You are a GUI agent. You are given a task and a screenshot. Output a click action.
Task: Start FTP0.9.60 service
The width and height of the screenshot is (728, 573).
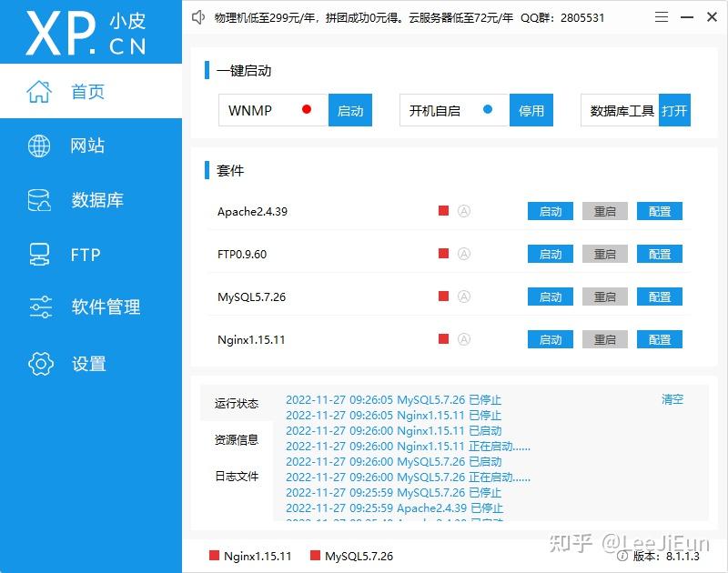tap(551, 254)
